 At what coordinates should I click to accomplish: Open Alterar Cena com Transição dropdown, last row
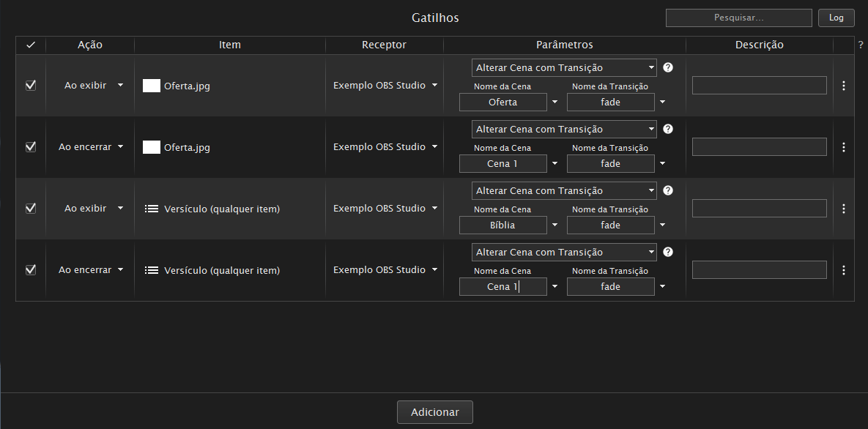(564, 252)
